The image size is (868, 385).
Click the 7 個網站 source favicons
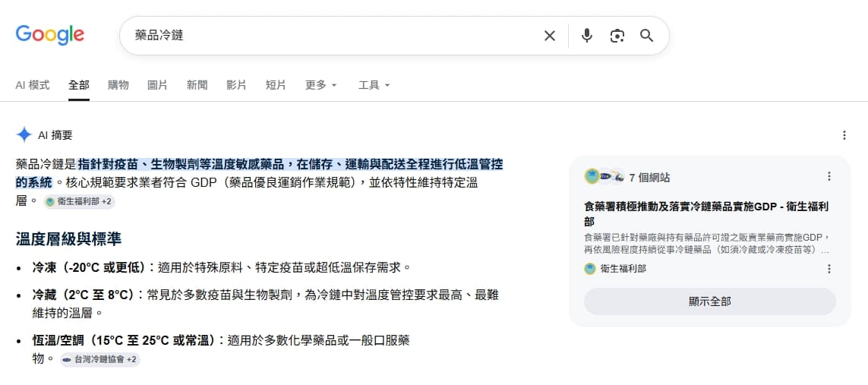click(604, 176)
